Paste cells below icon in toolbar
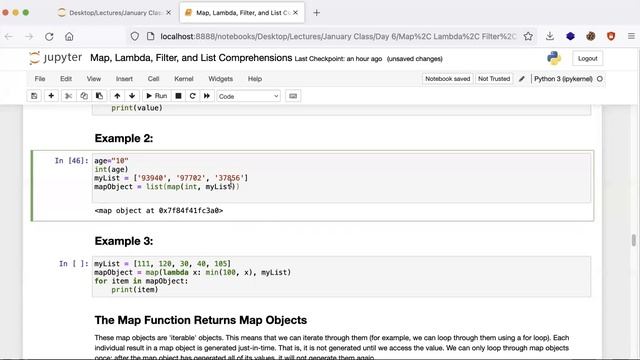Screen dimensions: 640x360 click(99, 96)
